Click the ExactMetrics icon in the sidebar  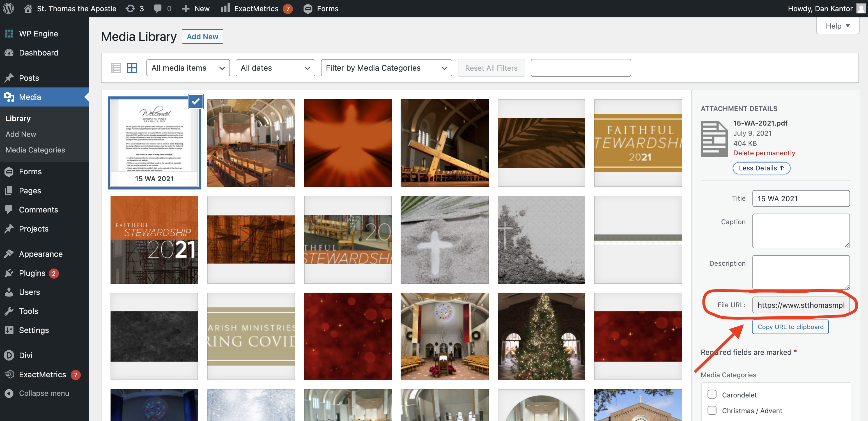(x=9, y=374)
